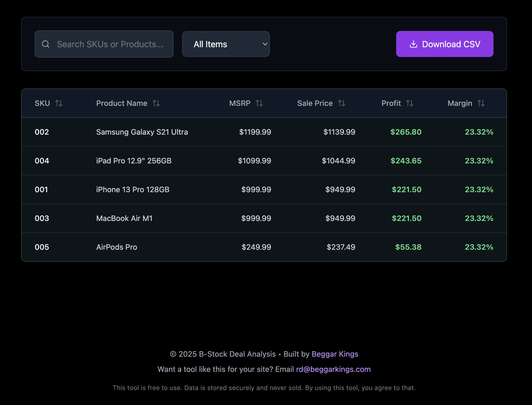
Task: Sort by Margin using arrows icon
Action: point(481,103)
